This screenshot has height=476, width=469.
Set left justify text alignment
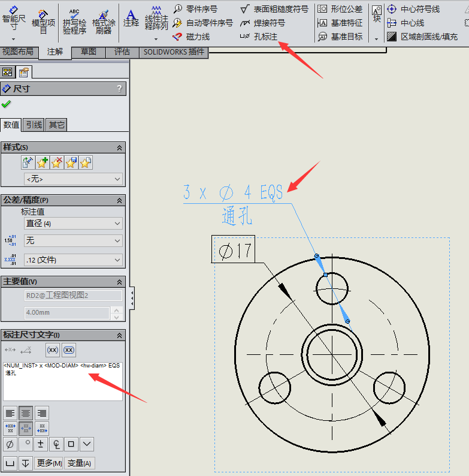(10, 413)
